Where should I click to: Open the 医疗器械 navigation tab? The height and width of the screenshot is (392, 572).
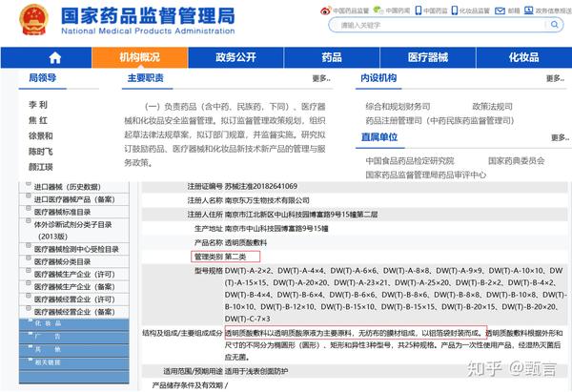pyautogui.click(x=427, y=57)
